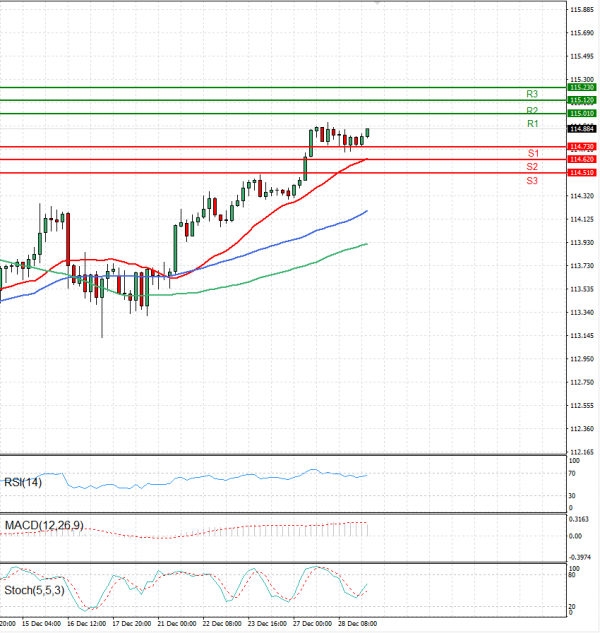Viewport: 600px width, 633px height.
Task: Click the chart shift marker at top
Action: pyautogui.click(x=376, y=4)
